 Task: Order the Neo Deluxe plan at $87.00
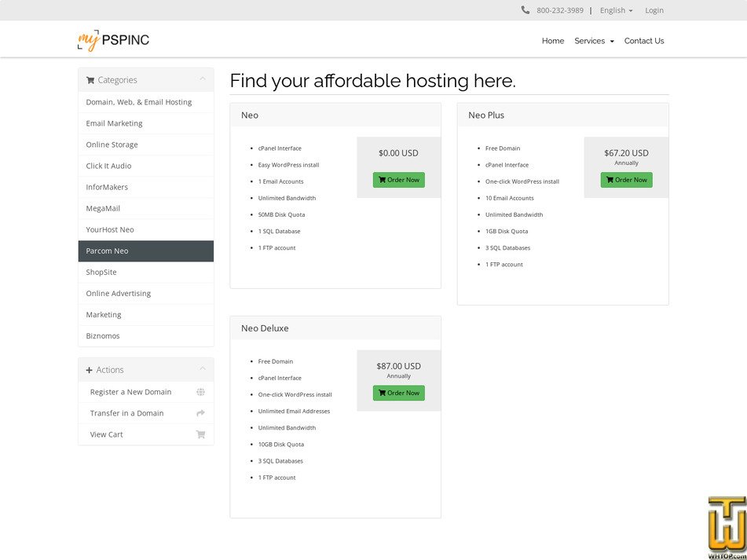(399, 393)
